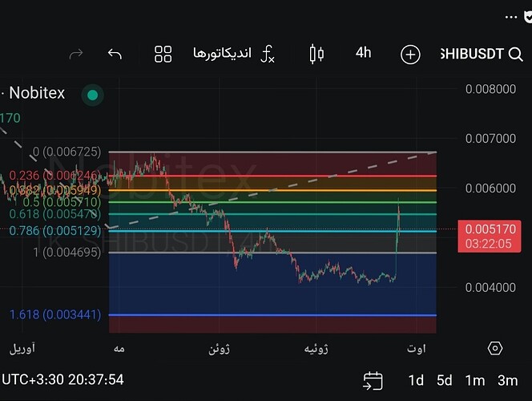Add a symbol with the plus circle icon
This screenshot has height=401, width=532.
pyautogui.click(x=410, y=55)
